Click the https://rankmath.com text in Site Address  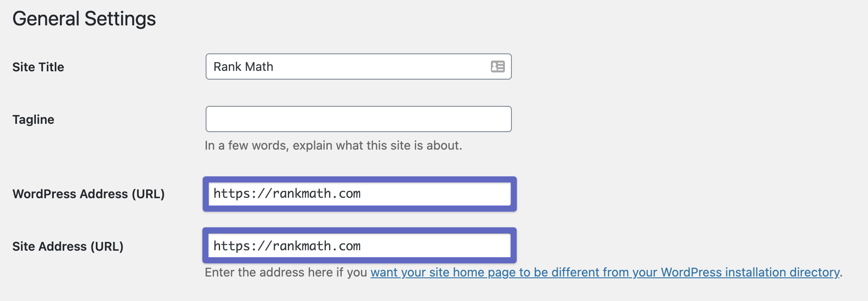[x=287, y=246]
